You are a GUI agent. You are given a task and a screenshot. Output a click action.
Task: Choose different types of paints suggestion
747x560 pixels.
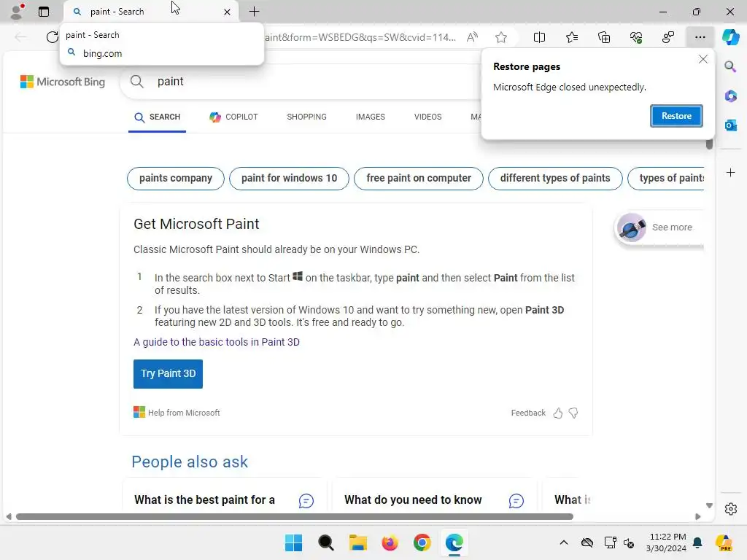point(555,179)
